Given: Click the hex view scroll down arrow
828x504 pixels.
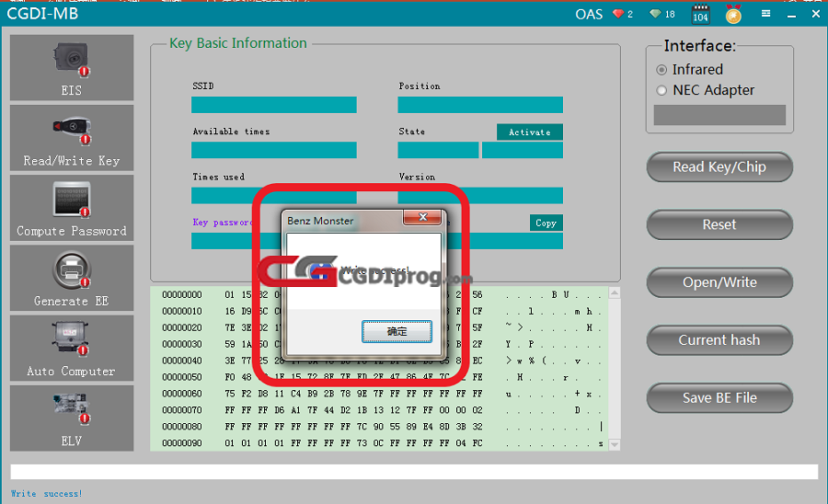Looking at the screenshot, I should pos(615,445).
